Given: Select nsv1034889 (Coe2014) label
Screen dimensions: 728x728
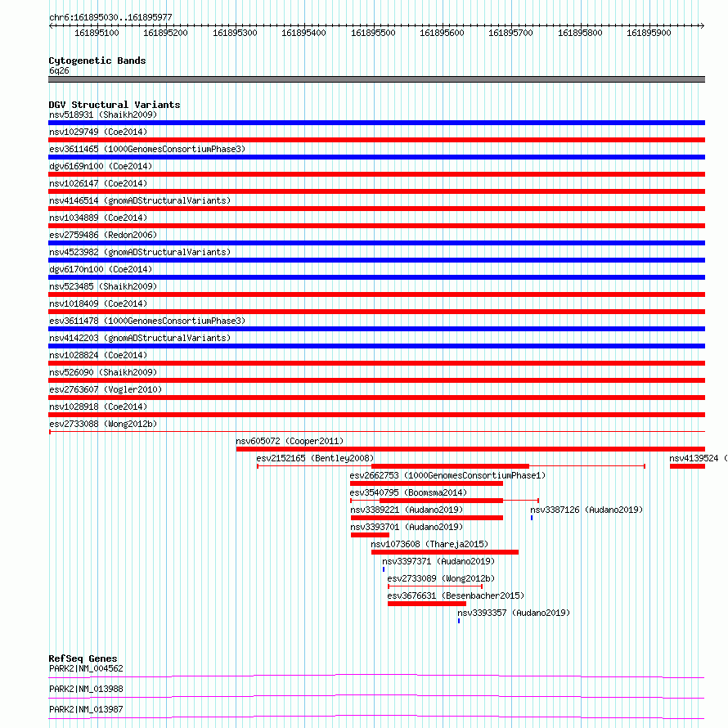Looking at the screenshot, I should (x=98, y=218).
